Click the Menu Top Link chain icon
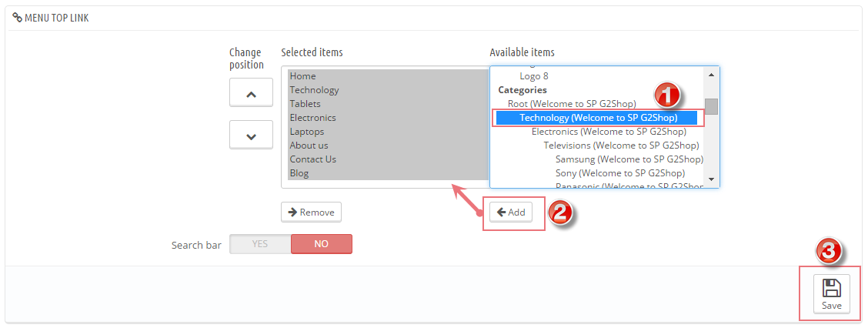Image resolution: width=868 pixels, height=328 pixels. (17, 18)
